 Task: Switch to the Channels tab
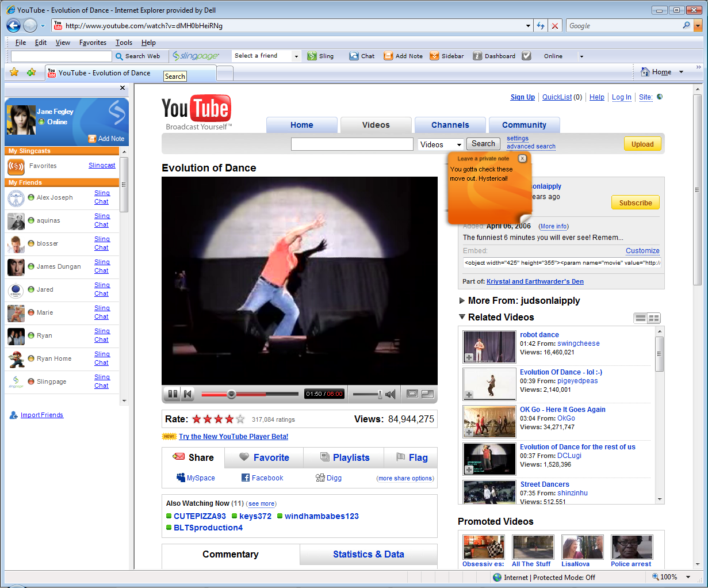pos(450,125)
